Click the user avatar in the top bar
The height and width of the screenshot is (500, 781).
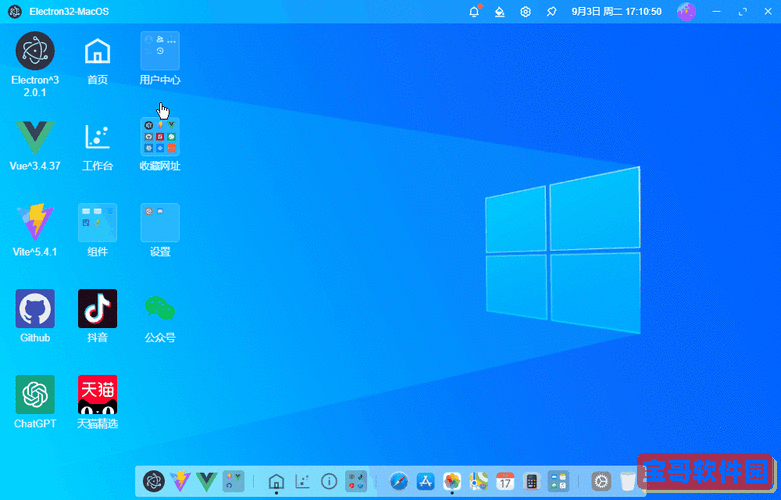(x=686, y=11)
